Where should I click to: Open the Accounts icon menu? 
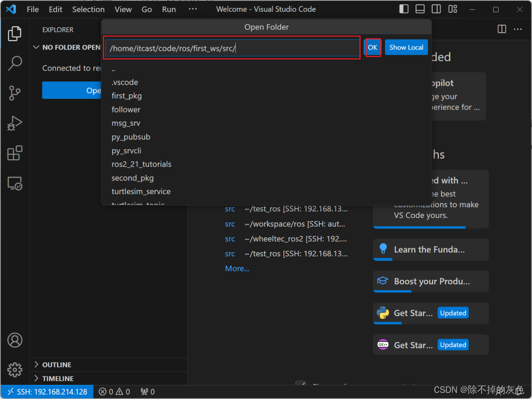pyautogui.click(x=15, y=340)
